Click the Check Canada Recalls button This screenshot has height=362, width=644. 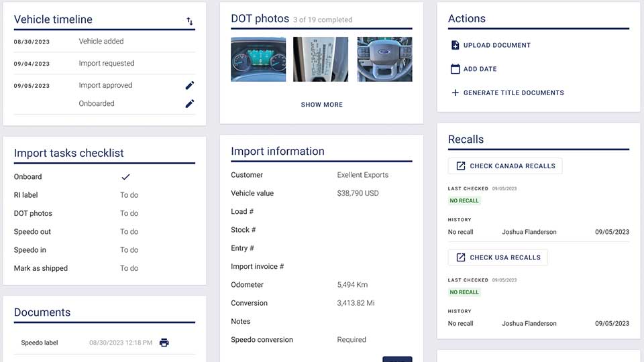[x=505, y=166]
